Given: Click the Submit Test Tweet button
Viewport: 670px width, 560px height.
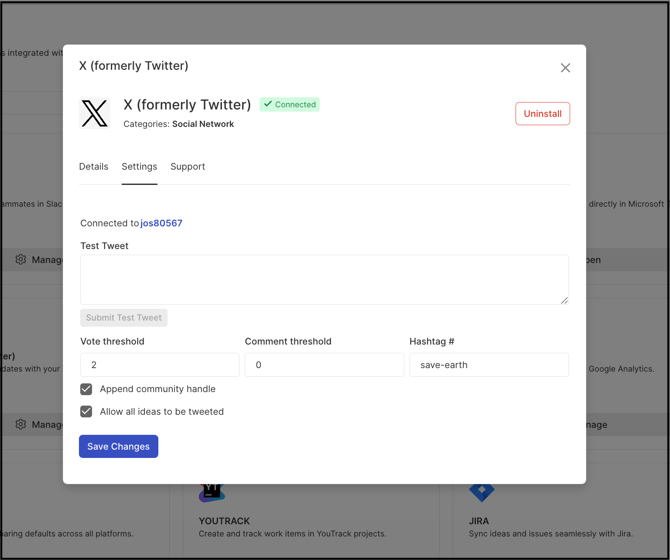Looking at the screenshot, I should [124, 318].
